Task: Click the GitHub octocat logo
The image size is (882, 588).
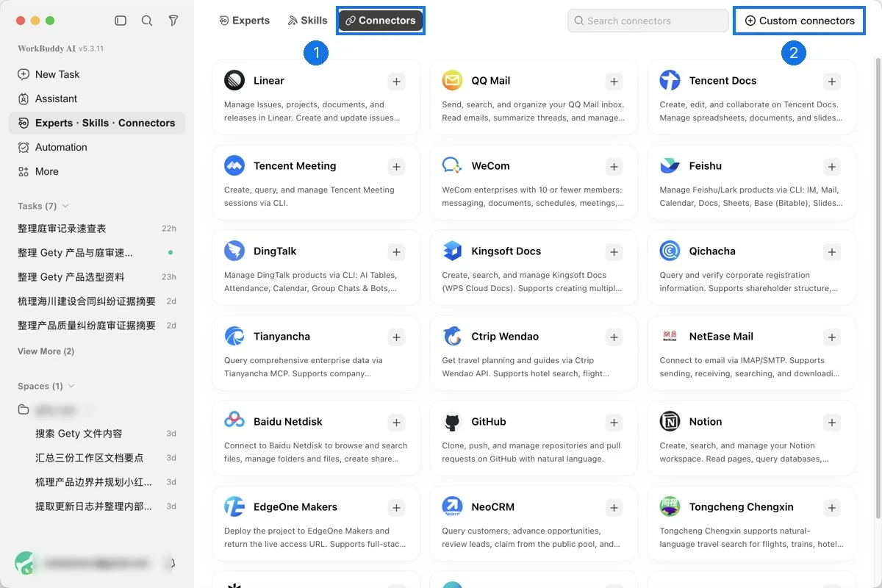Action: pyautogui.click(x=452, y=422)
